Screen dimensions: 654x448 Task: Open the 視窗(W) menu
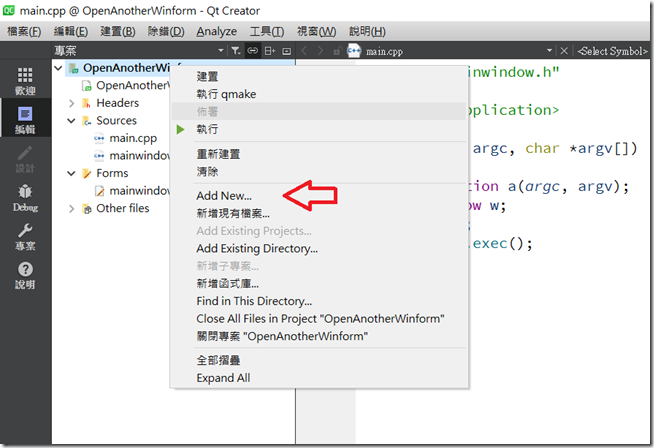click(317, 31)
